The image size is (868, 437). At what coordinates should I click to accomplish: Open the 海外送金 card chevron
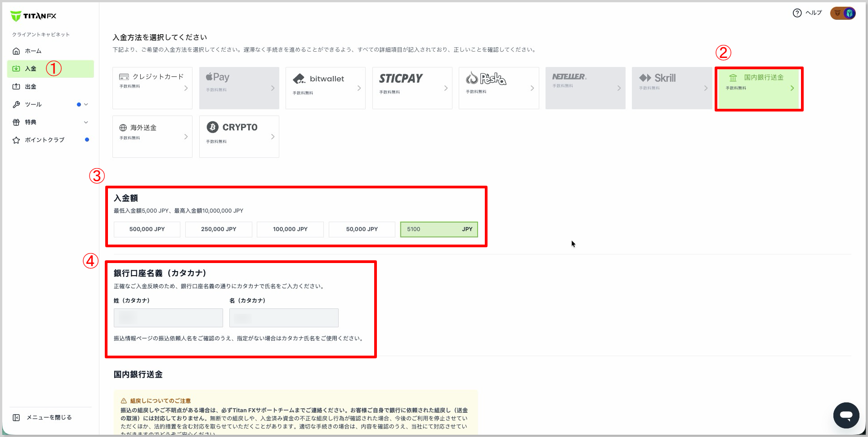(186, 137)
